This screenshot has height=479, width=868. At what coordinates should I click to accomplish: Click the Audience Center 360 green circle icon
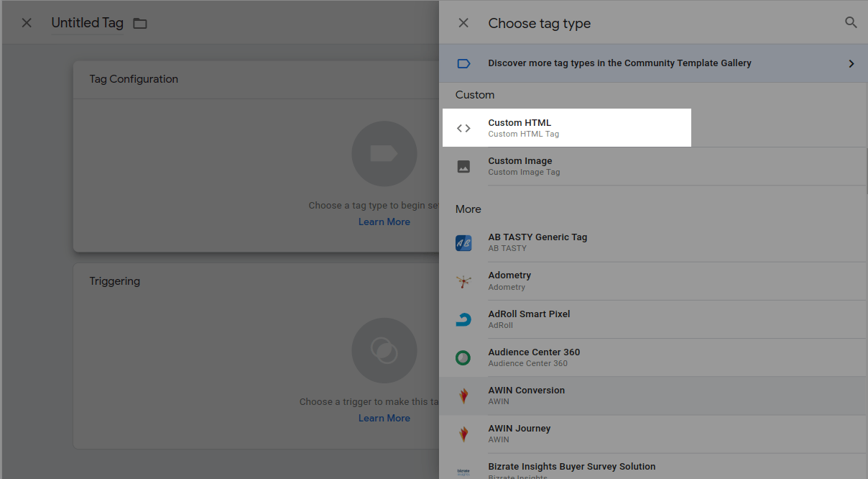point(463,357)
